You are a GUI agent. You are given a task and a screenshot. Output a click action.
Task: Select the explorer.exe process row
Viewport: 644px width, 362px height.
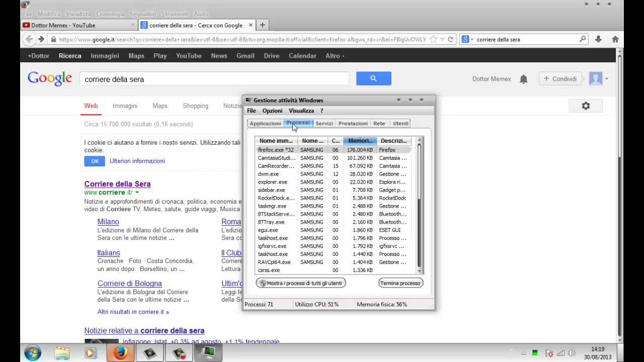pos(333,182)
